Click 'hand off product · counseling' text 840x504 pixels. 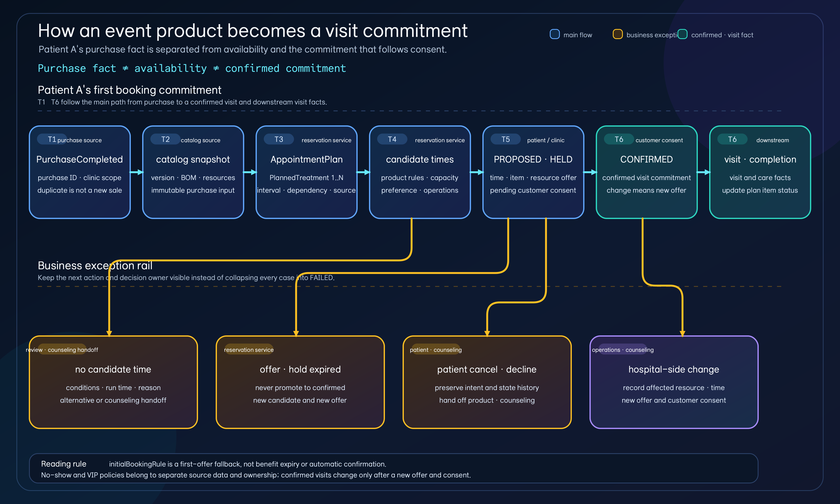(487, 400)
